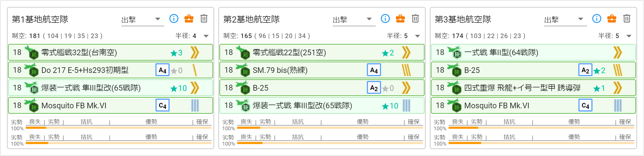The height and width of the screenshot is (156, 644).
Task: Select SM.79 bis(熟練) equipment row
Action: (x=322, y=70)
